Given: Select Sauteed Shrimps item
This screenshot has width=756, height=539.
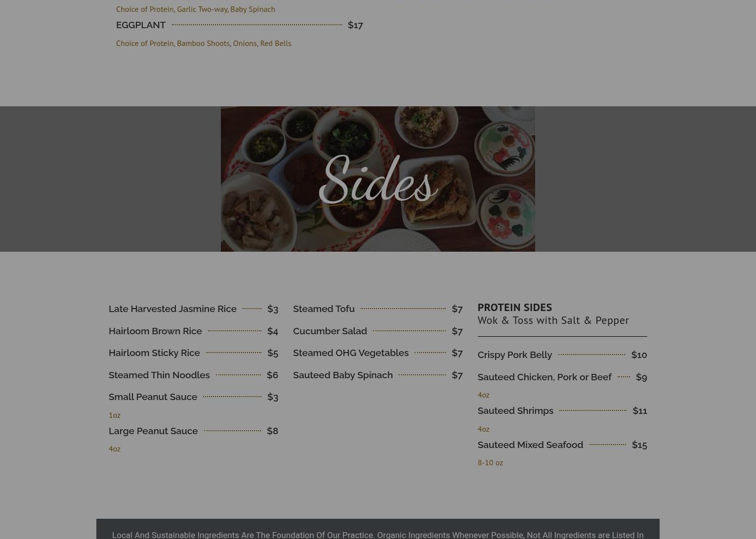Looking at the screenshot, I should tap(515, 410).
